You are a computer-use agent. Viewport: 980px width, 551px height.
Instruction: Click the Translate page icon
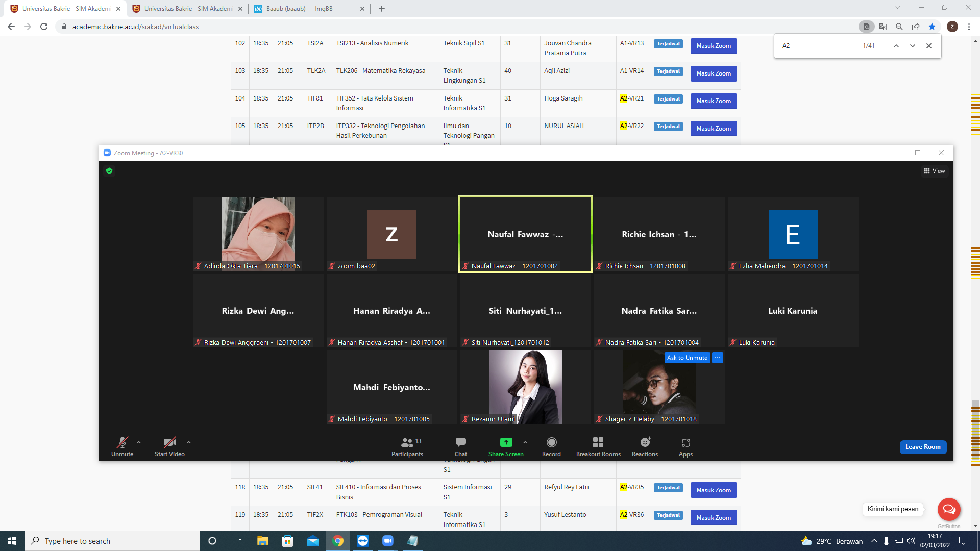883,27
